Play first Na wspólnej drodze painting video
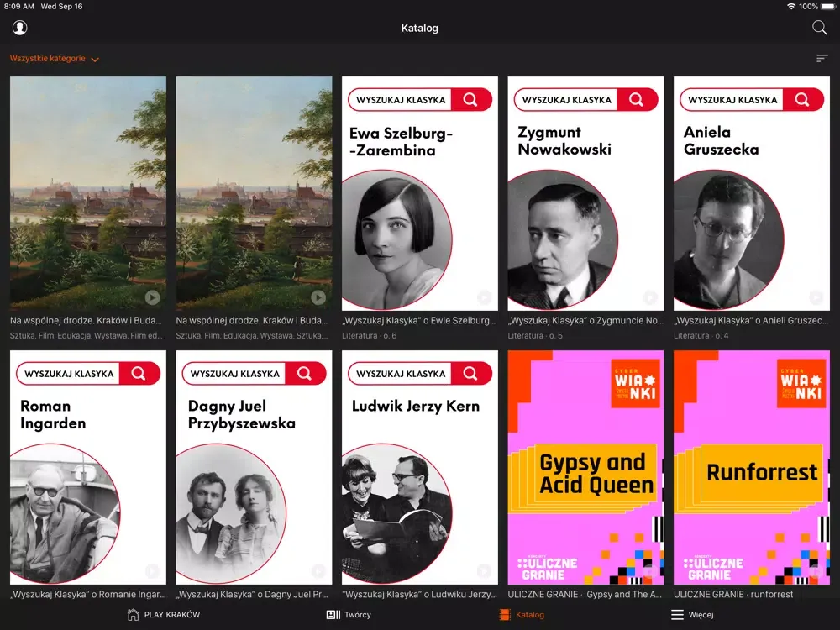The image size is (840, 630). coord(152,297)
